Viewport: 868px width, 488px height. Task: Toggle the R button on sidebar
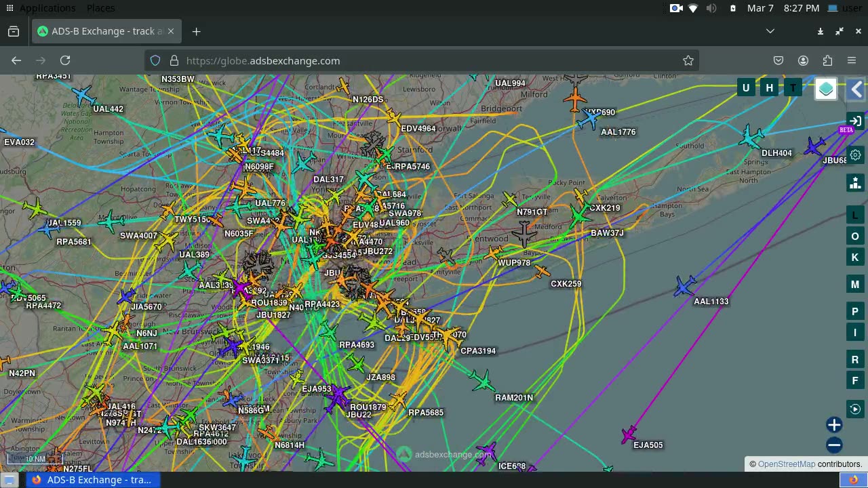coord(855,360)
